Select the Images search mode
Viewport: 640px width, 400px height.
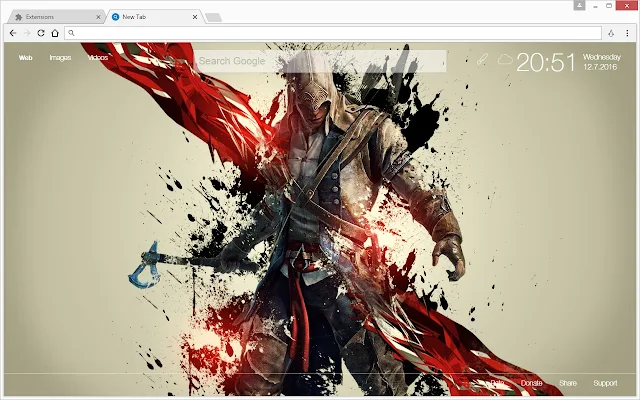[x=60, y=58]
